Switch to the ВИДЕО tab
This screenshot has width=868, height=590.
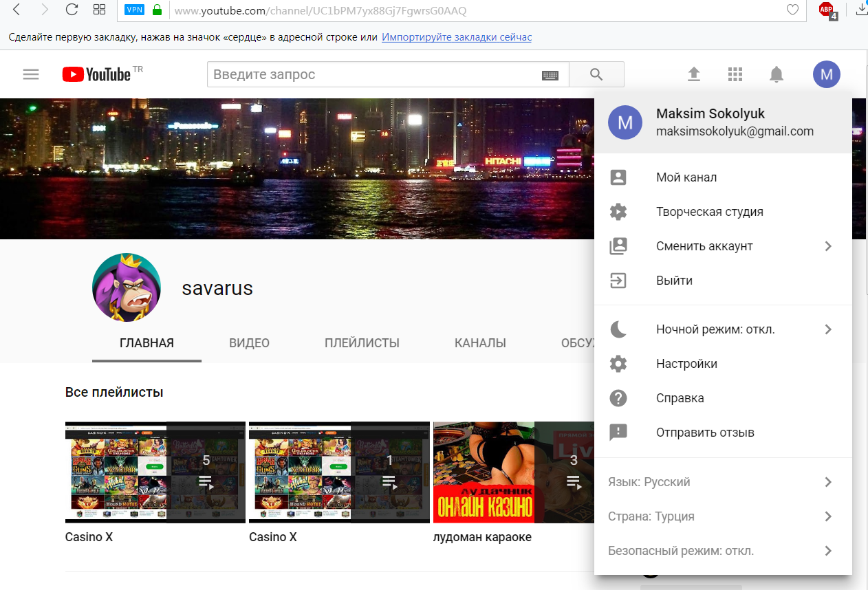[249, 343]
